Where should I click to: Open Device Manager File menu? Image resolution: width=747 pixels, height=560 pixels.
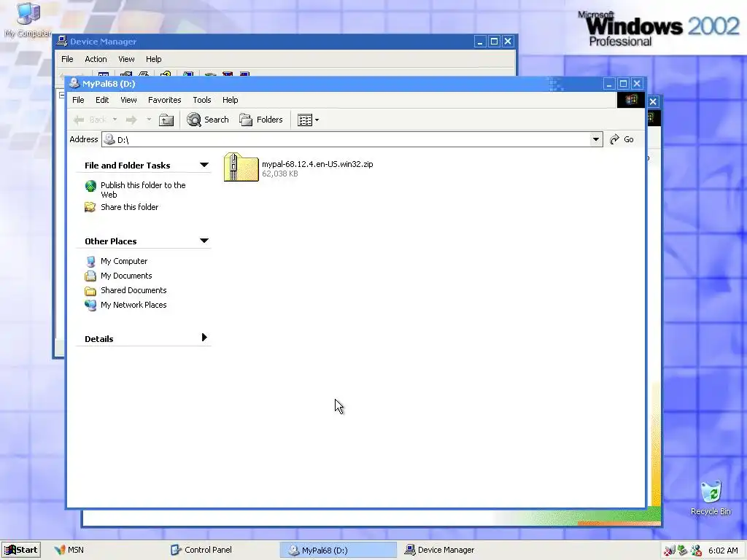tap(67, 59)
